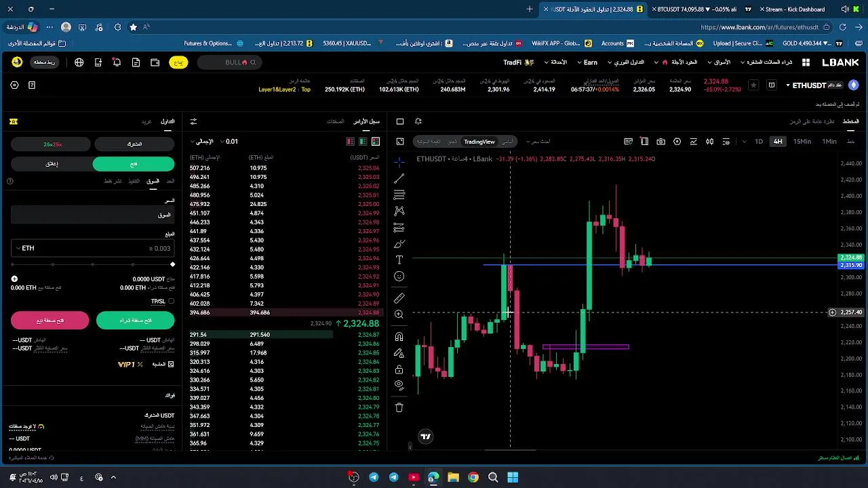
Task: Select the brush drawing tool
Action: point(399,243)
